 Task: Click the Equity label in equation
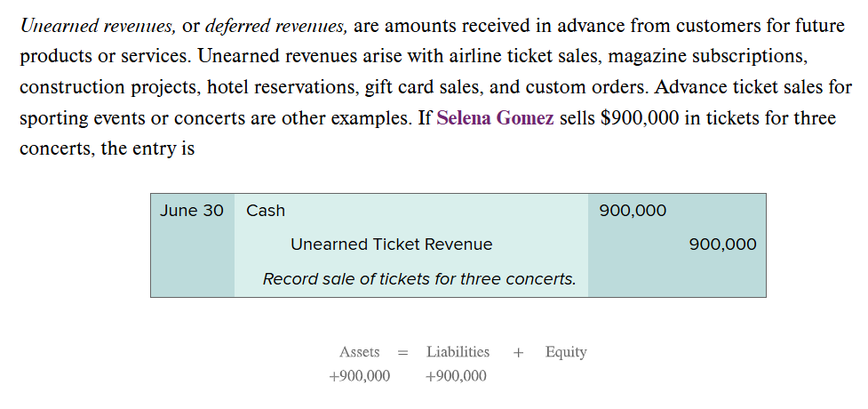tap(566, 352)
